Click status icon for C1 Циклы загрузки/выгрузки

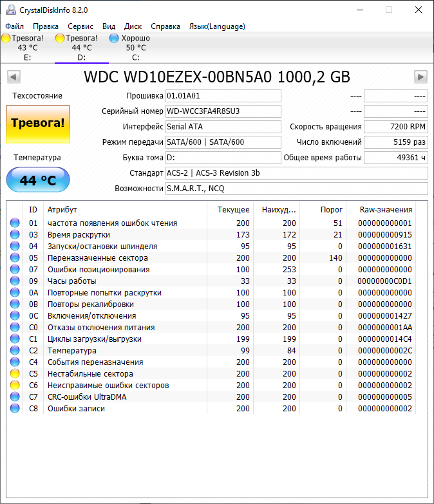coord(15,339)
